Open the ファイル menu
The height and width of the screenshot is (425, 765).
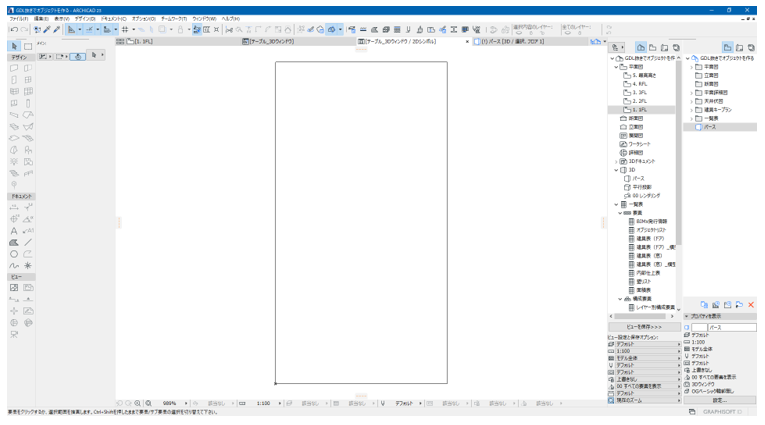coord(19,19)
